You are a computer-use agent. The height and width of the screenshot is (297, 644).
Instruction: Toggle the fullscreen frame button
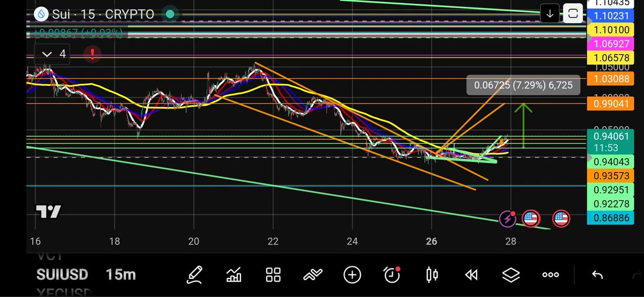tap(573, 14)
